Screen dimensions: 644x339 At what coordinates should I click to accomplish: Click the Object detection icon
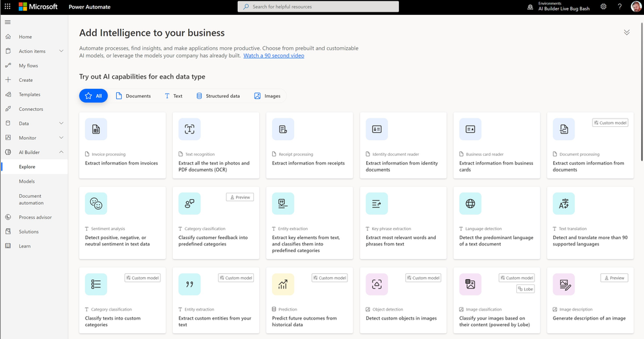tap(376, 284)
